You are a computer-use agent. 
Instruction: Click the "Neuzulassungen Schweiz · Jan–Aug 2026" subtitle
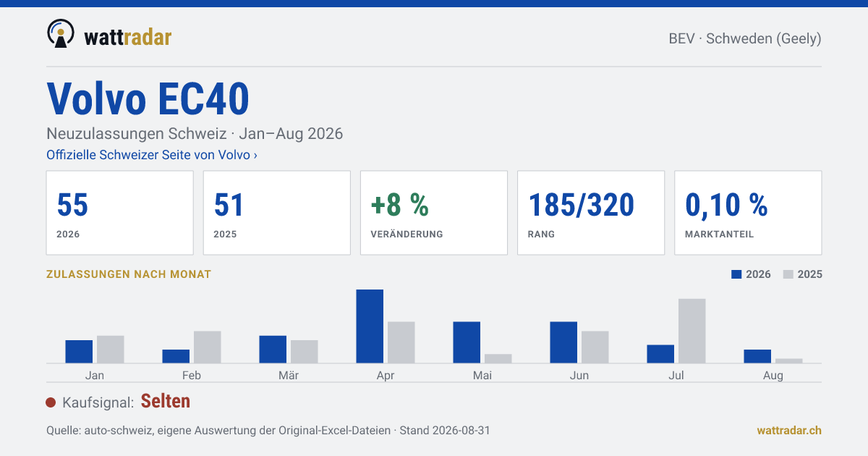(195, 134)
